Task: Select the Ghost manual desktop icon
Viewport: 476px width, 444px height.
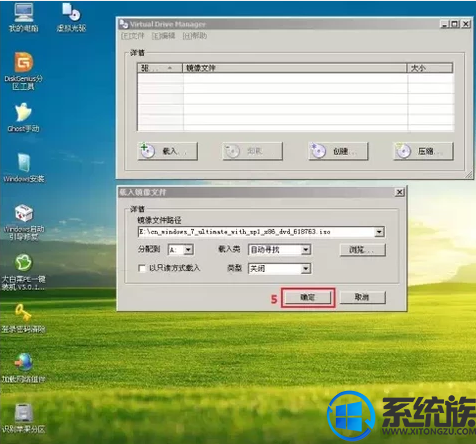Action: (23, 112)
